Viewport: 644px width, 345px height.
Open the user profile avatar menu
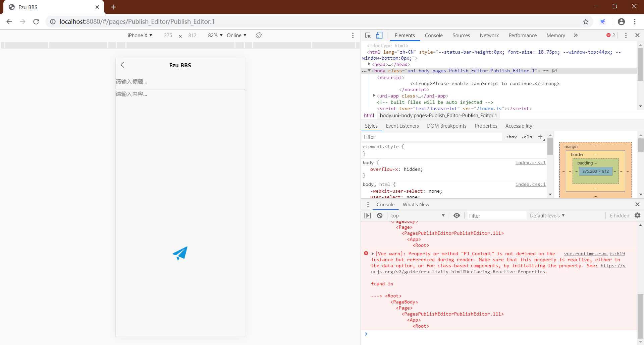621,21
